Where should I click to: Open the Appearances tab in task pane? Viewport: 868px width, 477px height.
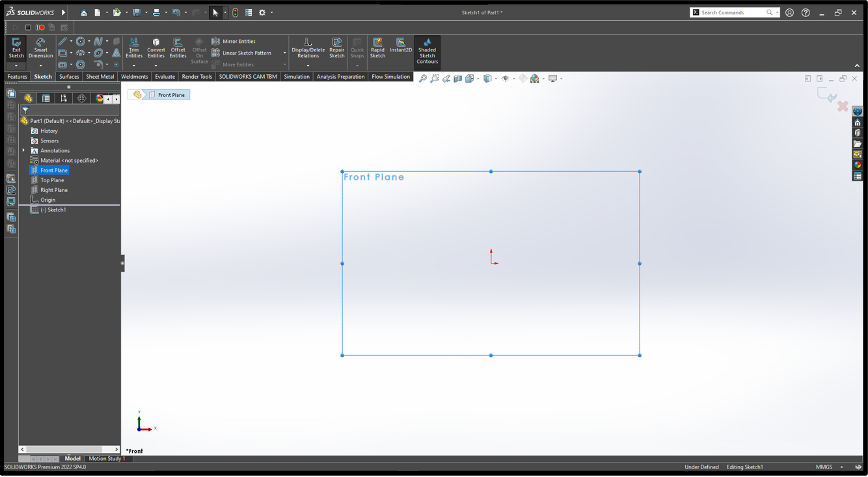pos(858,165)
